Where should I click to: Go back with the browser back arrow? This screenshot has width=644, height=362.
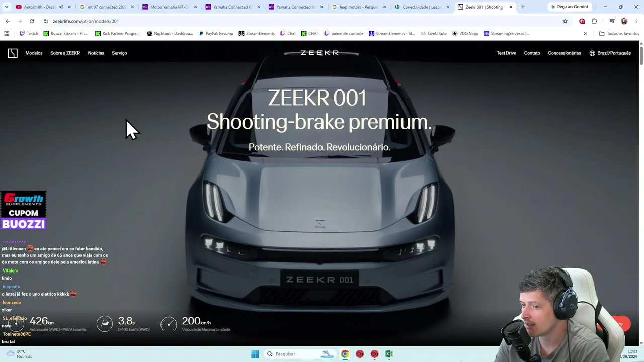coord(8,21)
